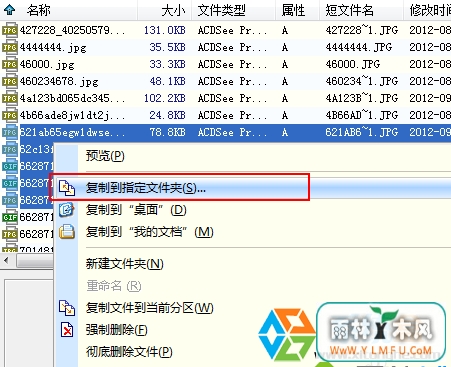The height and width of the screenshot is (367, 451).
Task: Click the horizontal scrollbar left arrow
Action: [6, 260]
